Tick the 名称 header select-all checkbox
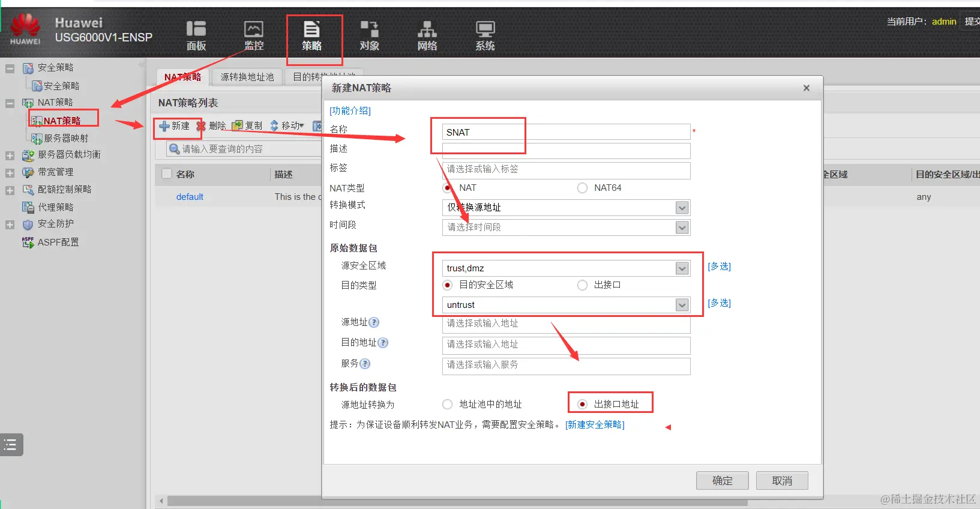 (x=167, y=174)
